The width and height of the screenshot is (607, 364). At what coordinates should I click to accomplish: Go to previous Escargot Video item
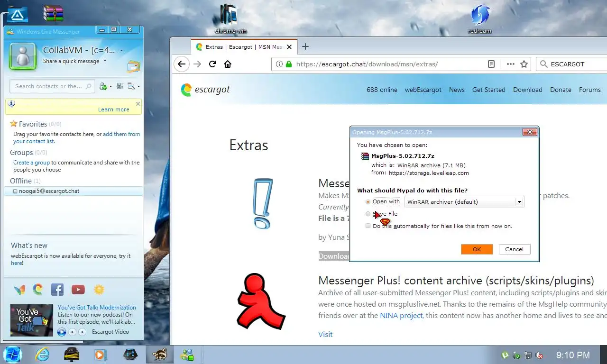[73, 332]
